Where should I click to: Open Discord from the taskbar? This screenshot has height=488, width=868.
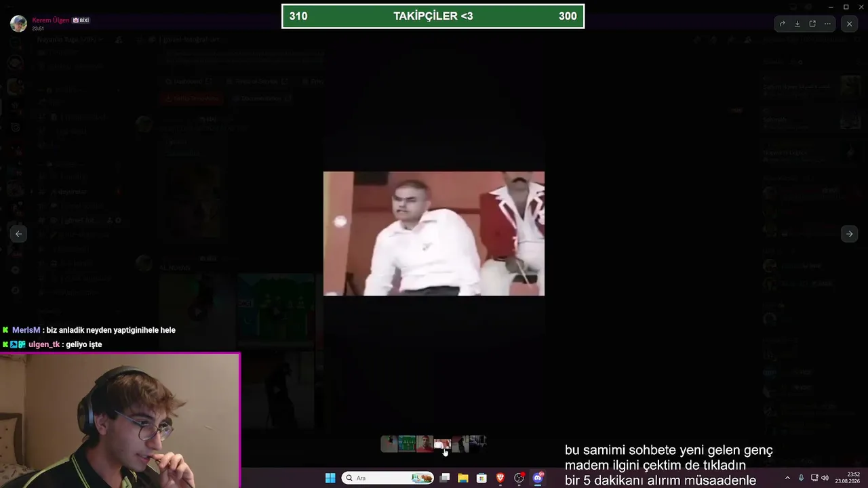538,478
